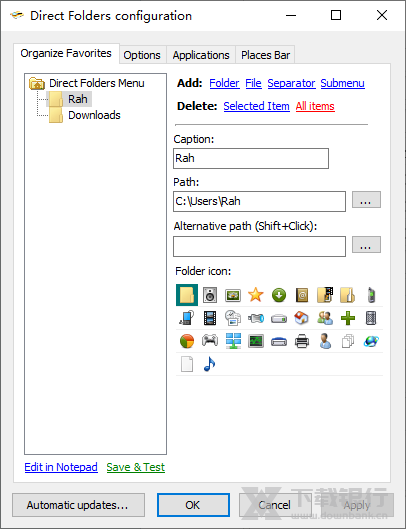Browse for Path using ellipsis button

(x=366, y=200)
